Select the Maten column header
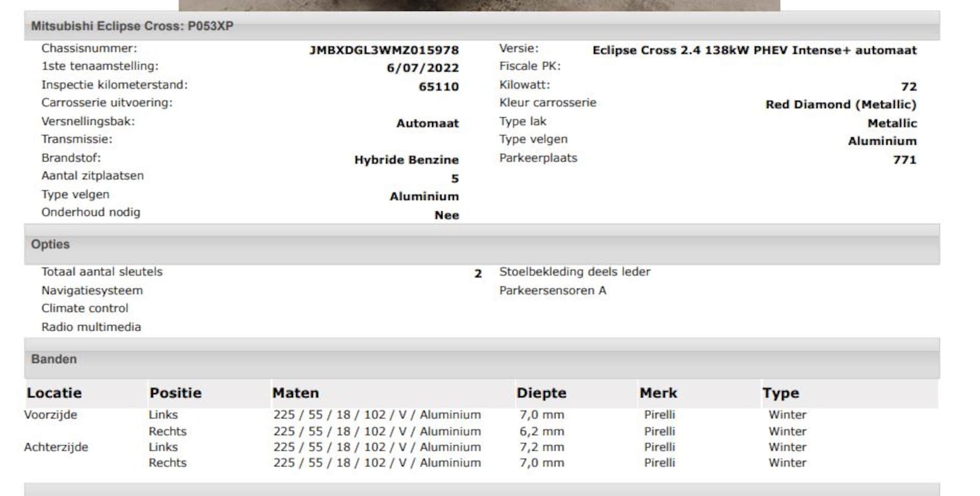 tap(296, 393)
